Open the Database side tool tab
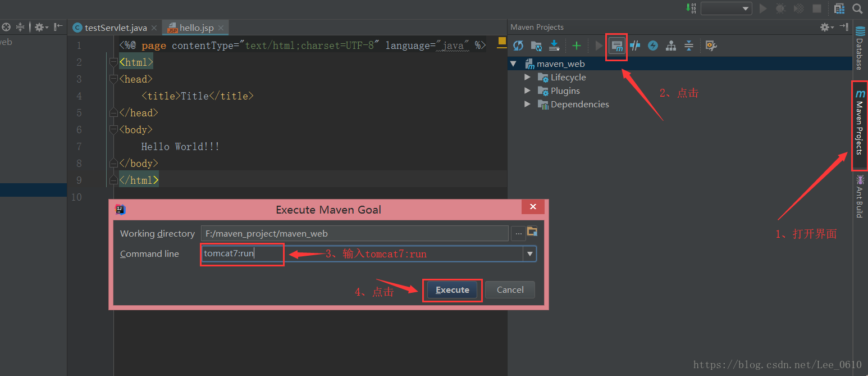The width and height of the screenshot is (868, 376). pyautogui.click(x=860, y=48)
